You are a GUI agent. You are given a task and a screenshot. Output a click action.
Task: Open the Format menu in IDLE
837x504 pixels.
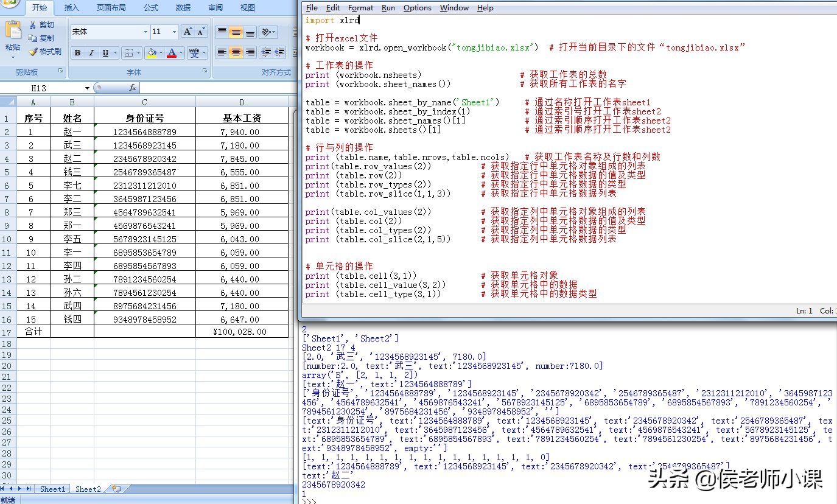(x=360, y=8)
